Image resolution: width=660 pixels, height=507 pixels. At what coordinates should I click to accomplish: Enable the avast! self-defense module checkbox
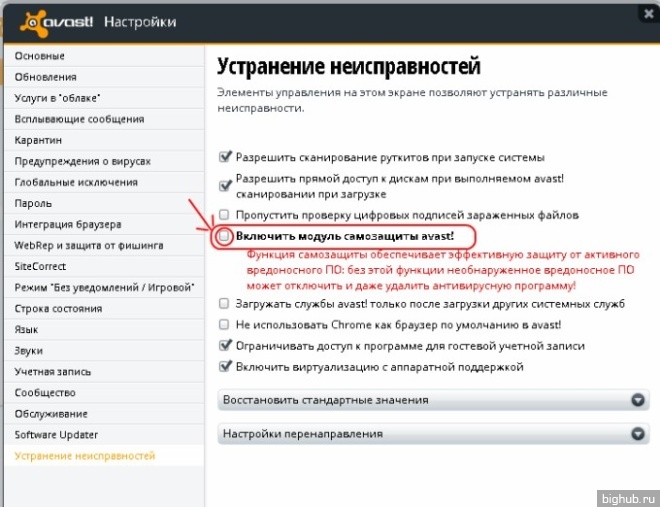[x=226, y=237]
